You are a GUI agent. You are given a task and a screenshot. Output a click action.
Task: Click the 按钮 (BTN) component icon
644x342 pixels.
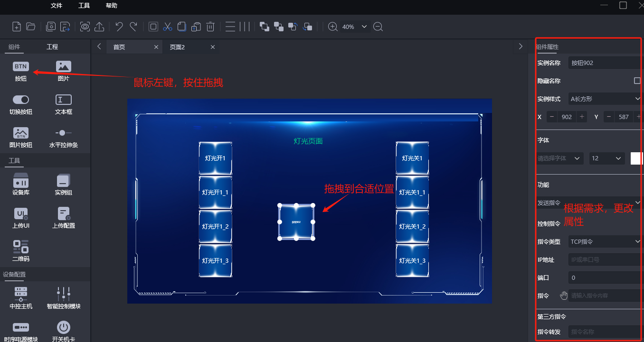click(21, 67)
